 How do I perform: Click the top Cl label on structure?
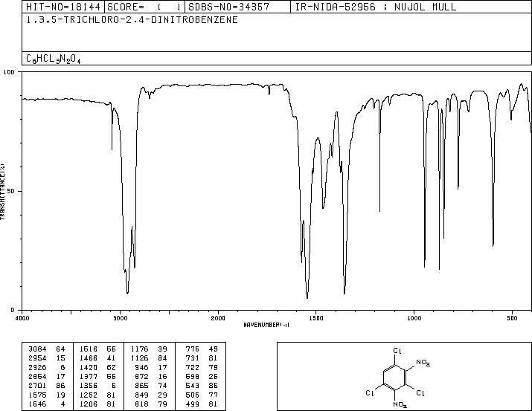(397, 351)
